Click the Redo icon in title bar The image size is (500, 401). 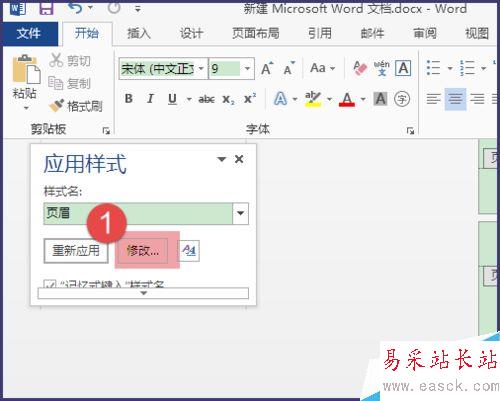pos(114,7)
